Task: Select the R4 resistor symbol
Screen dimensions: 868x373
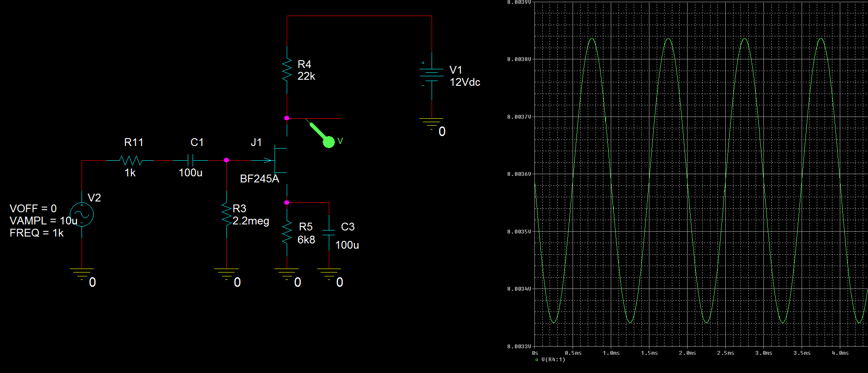Action: [x=287, y=70]
